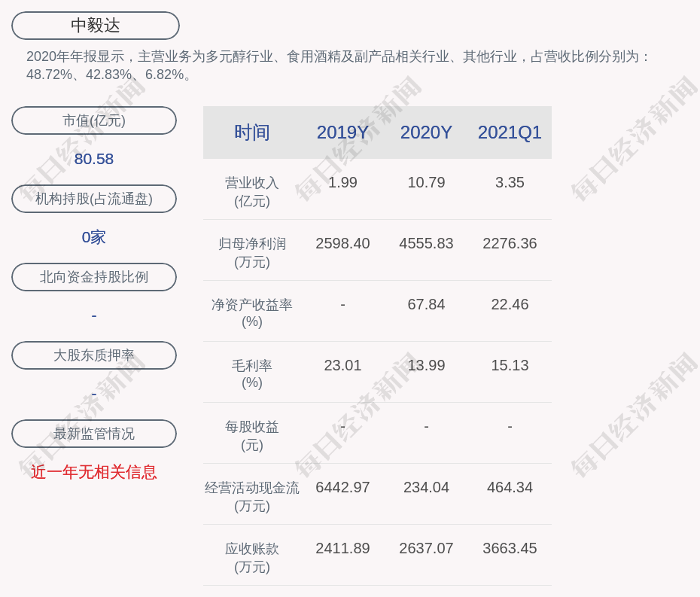The image size is (700, 597).
Task: Click the market value 80.58
Action: 94,159
